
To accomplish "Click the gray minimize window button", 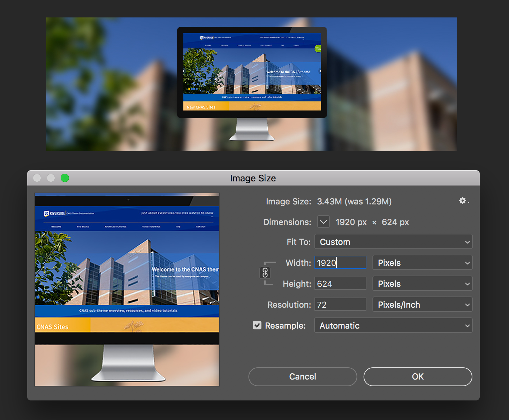I will click(x=51, y=178).
